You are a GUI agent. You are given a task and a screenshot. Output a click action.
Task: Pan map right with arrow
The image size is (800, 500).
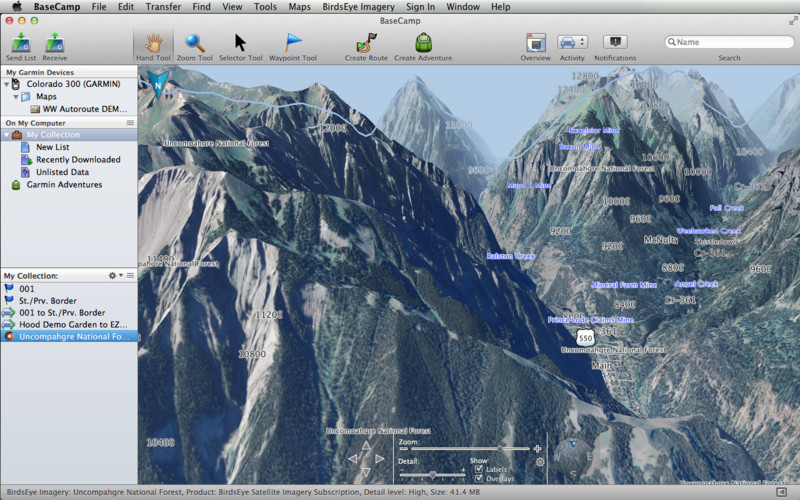(380, 459)
